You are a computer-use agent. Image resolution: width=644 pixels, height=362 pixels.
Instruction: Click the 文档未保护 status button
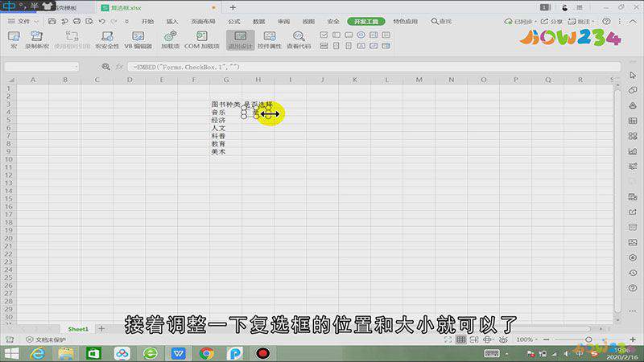46,339
